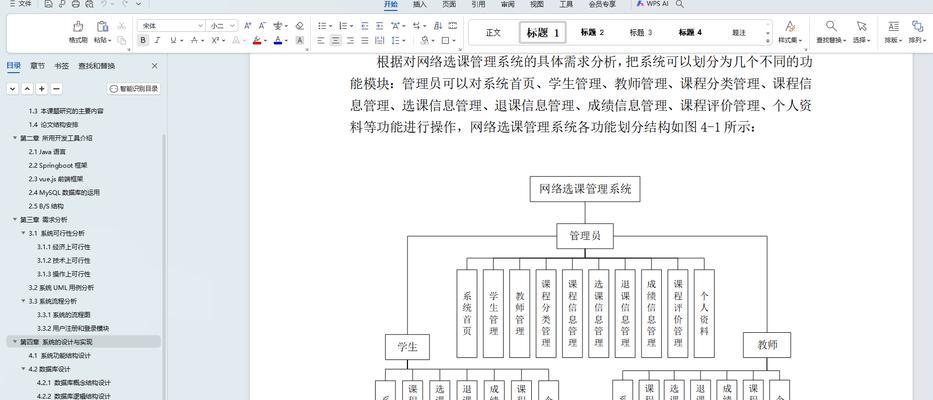
Task: Toggle center text alignment
Action: coord(336,40)
